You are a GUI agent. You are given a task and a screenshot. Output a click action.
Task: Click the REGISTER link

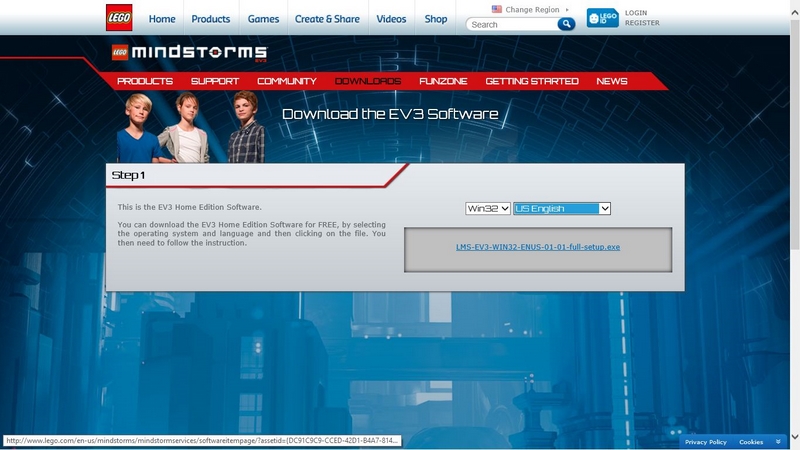tap(642, 23)
